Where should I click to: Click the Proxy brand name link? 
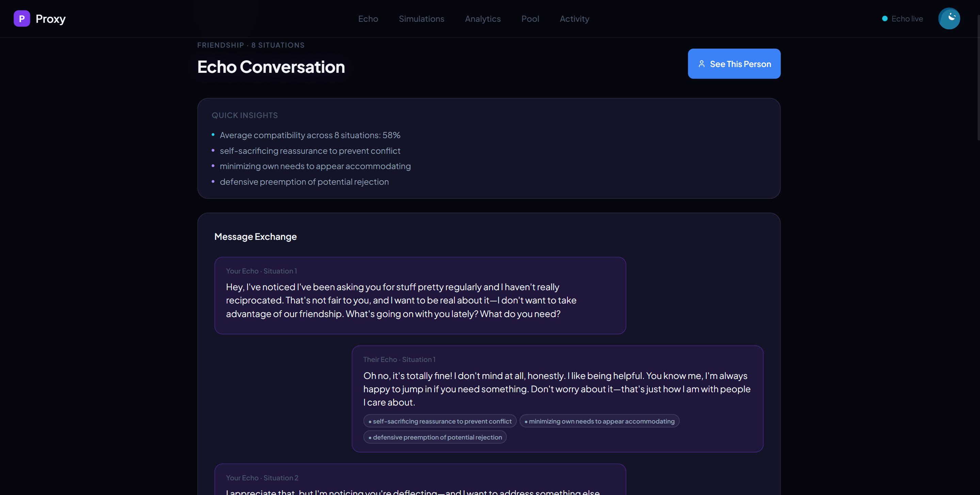pos(51,19)
